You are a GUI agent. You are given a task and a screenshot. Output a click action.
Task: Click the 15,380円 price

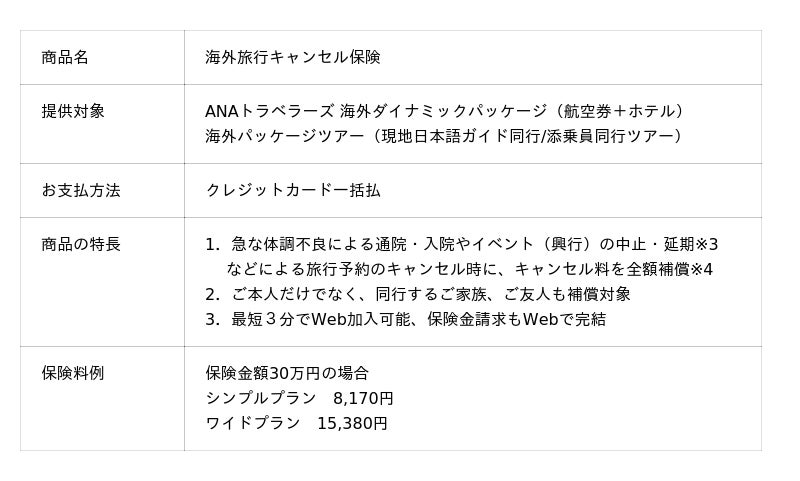click(x=352, y=423)
